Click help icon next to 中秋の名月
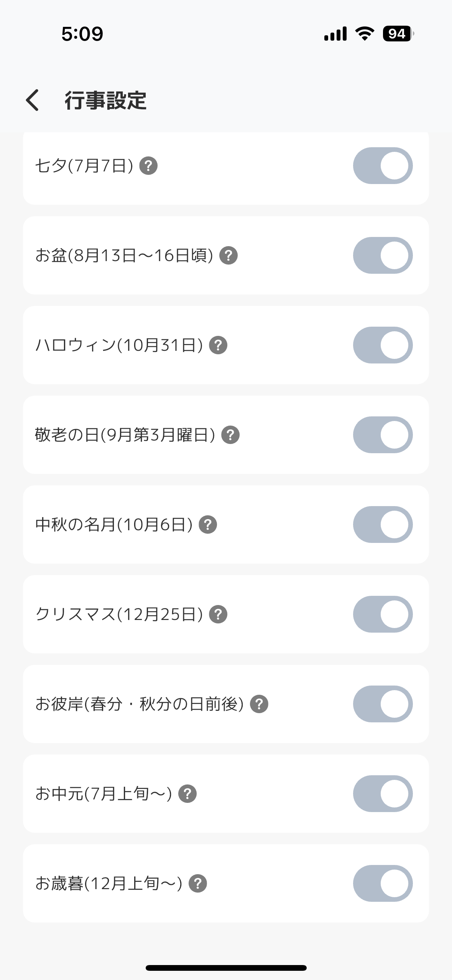This screenshot has width=452, height=980. click(x=208, y=525)
